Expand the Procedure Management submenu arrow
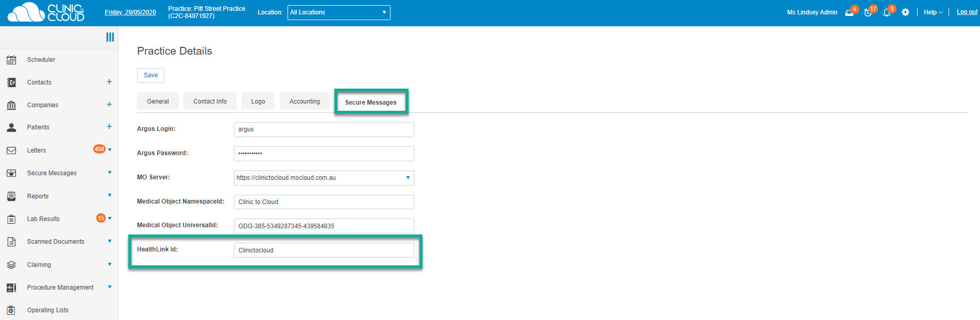Viewport: 980px width, 320px height. [x=110, y=287]
